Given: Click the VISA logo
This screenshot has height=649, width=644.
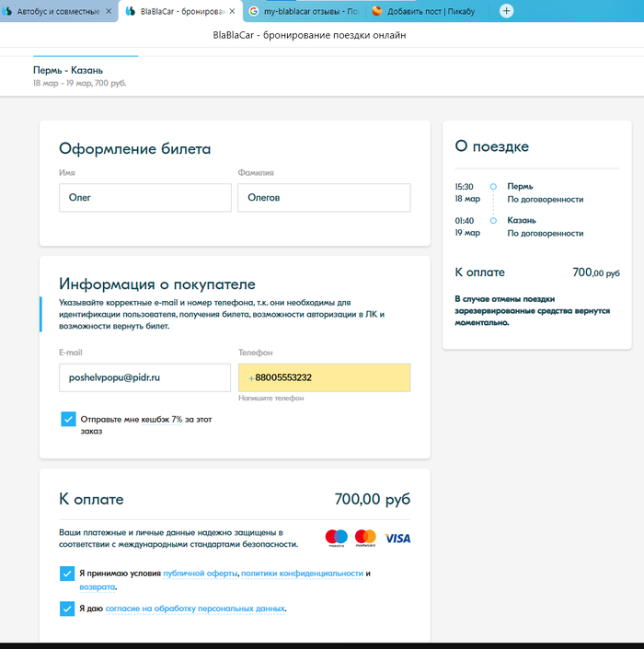Looking at the screenshot, I should pos(397,539).
